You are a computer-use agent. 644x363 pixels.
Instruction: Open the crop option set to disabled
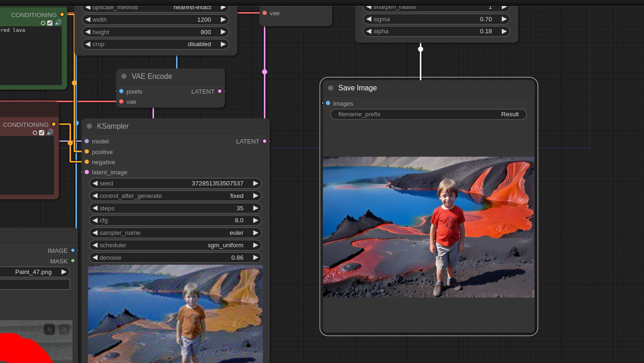(x=155, y=44)
